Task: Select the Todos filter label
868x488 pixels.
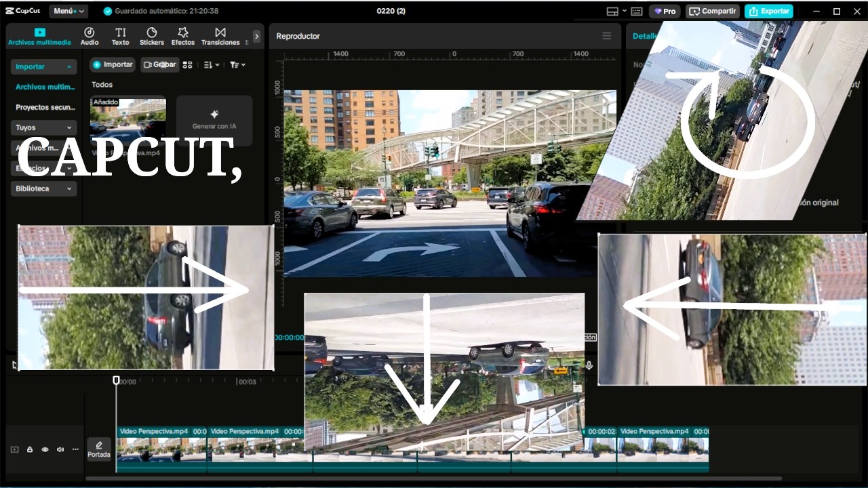Action: [x=102, y=85]
